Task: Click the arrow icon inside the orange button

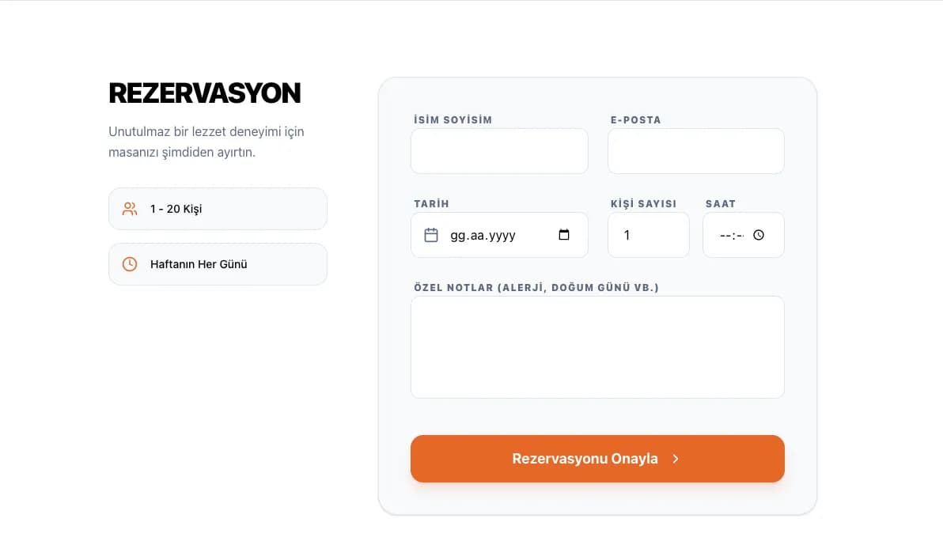Action: tap(676, 459)
